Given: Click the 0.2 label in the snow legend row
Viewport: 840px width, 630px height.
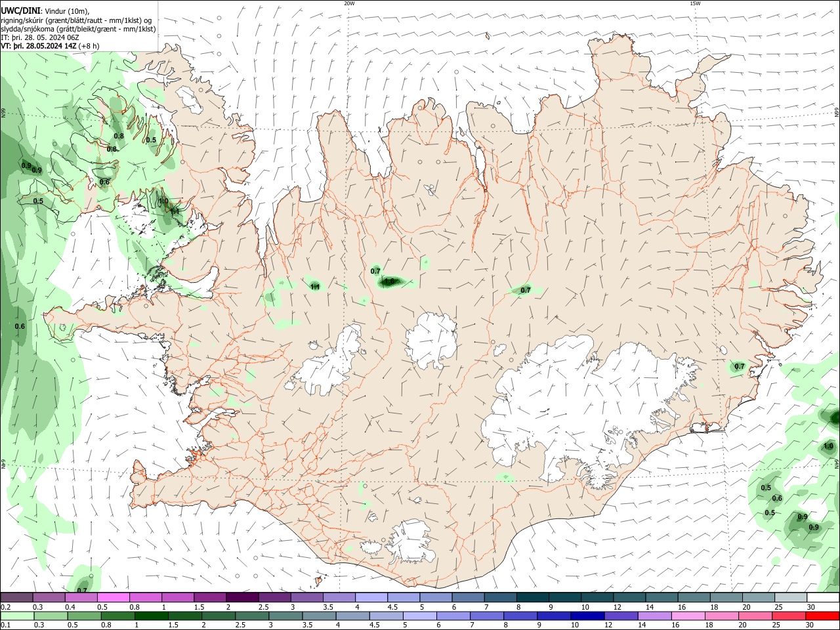Looking at the screenshot, I should (x=6, y=607).
